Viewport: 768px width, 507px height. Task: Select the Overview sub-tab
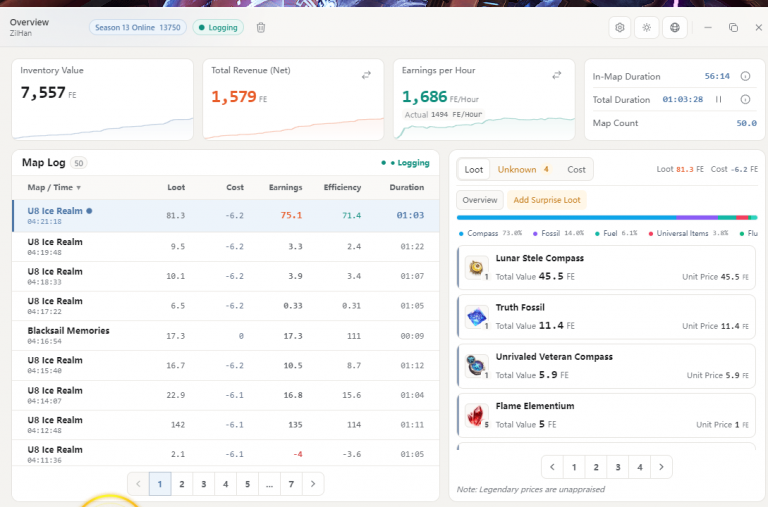click(x=480, y=200)
